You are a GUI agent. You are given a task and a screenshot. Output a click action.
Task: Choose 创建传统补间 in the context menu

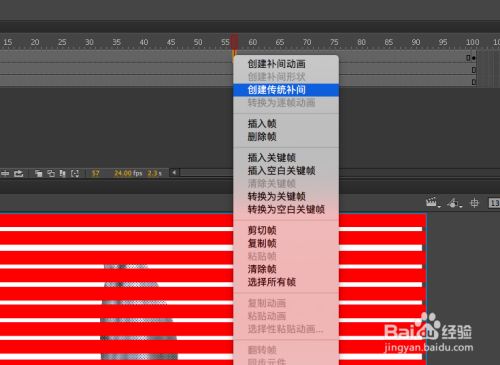pos(286,90)
